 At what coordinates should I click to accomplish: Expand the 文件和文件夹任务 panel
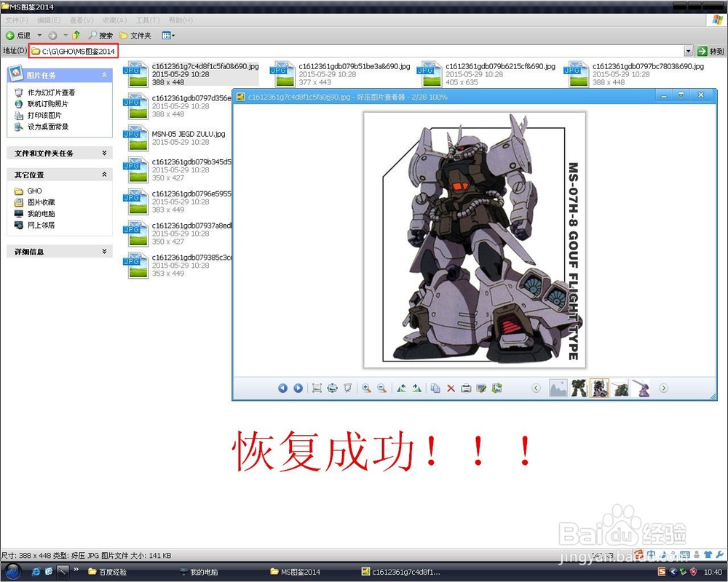[x=104, y=153]
